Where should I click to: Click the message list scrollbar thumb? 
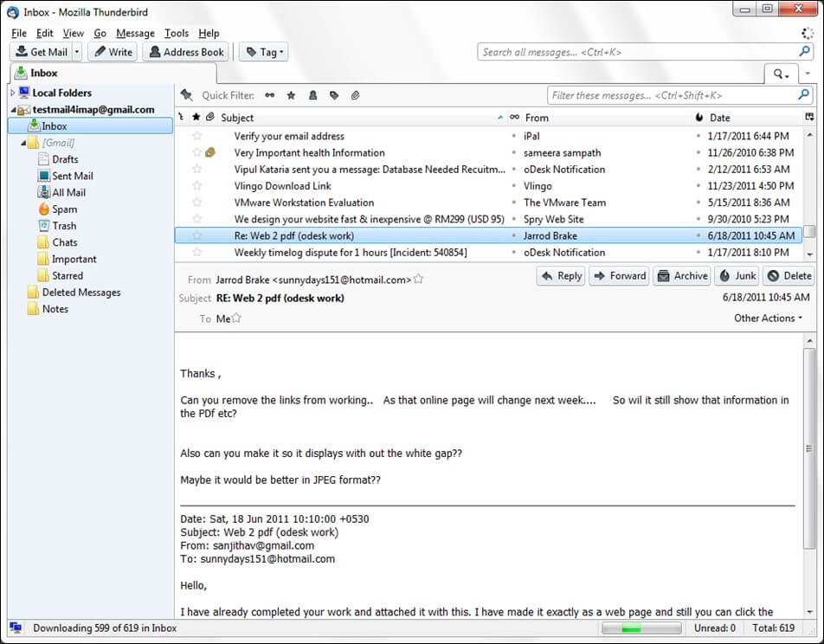tap(810, 231)
